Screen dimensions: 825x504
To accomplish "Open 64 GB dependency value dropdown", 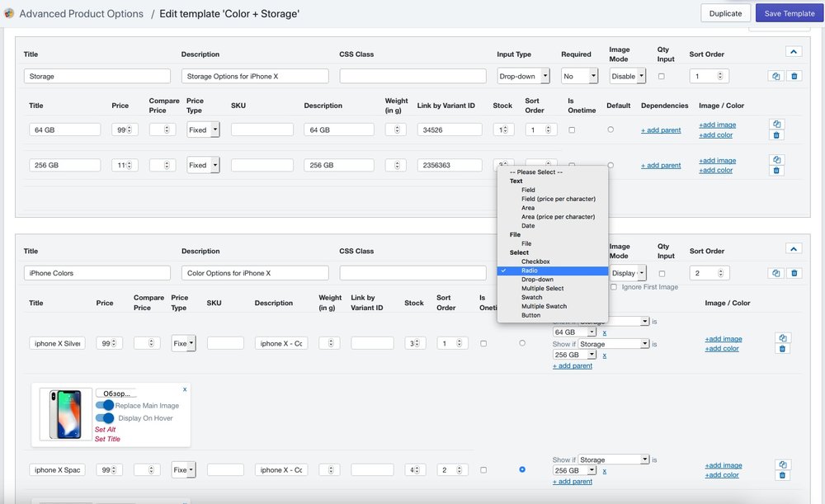I will (x=574, y=332).
